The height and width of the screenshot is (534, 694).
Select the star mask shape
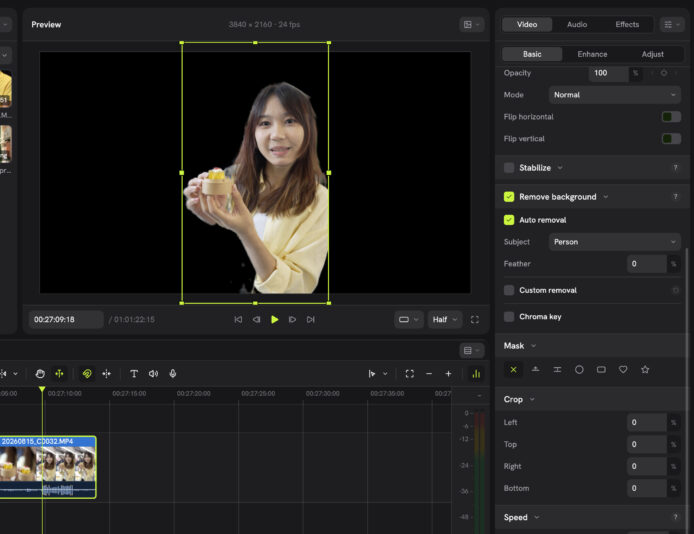pos(645,369)
